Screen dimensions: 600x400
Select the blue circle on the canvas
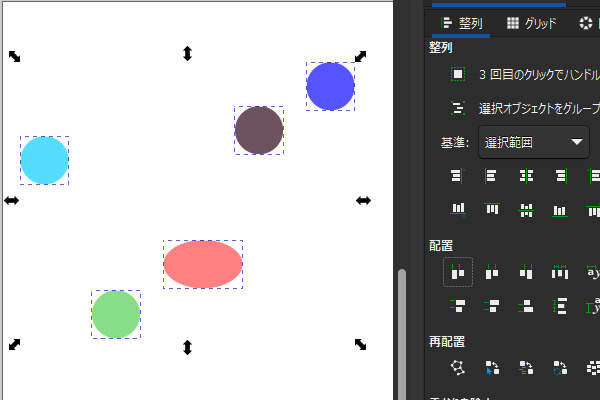330,87
